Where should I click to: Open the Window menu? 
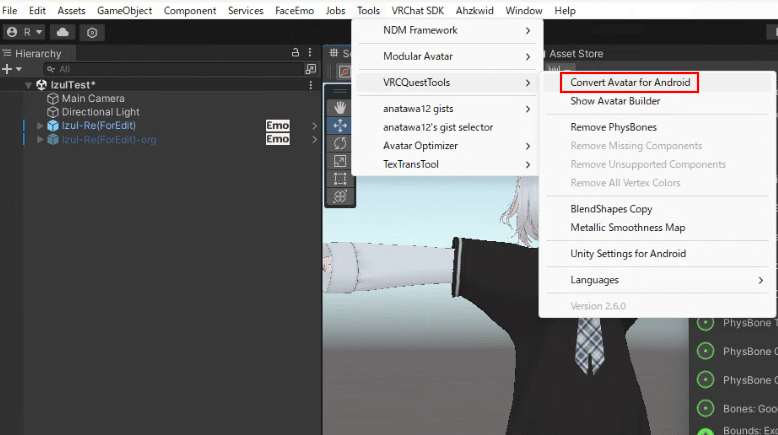523,10
